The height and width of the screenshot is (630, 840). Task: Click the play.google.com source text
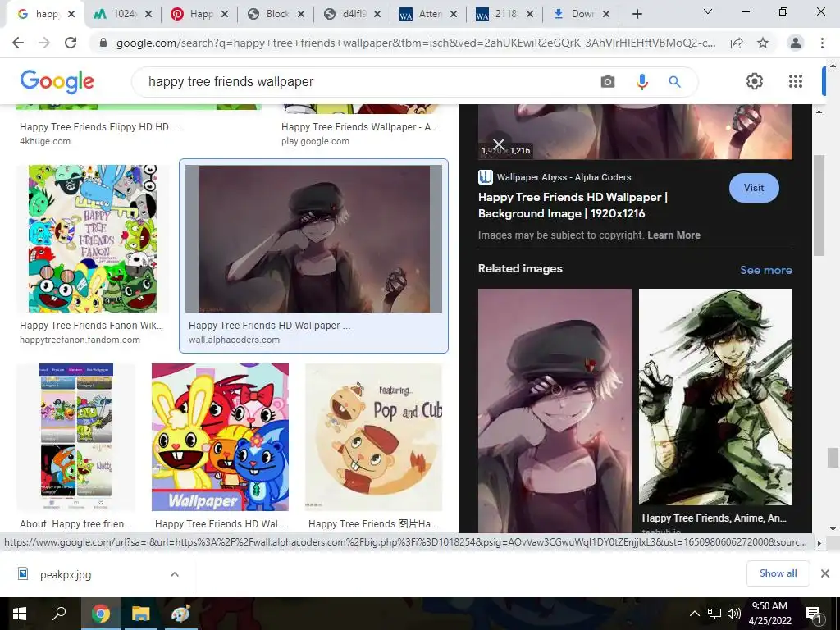315,141
